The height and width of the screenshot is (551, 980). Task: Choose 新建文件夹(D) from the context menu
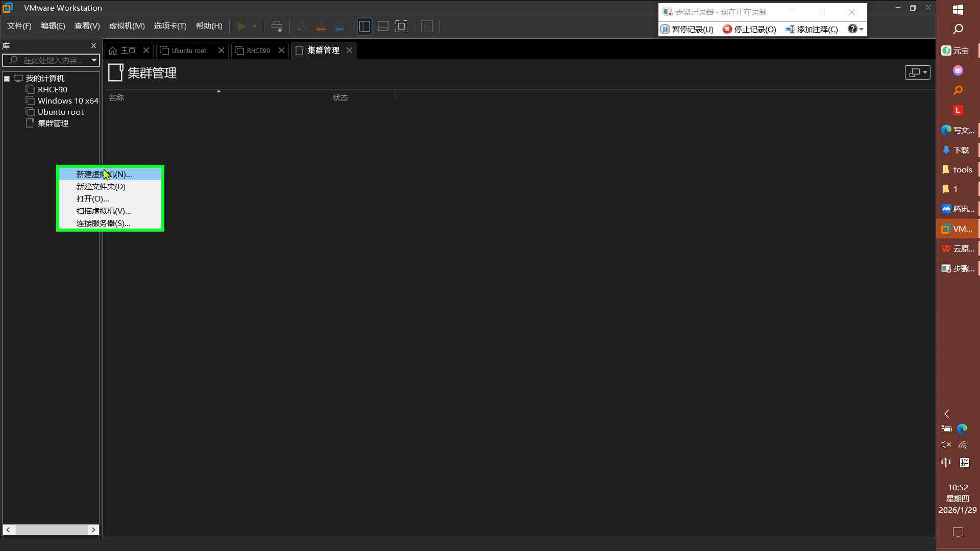pyautogui.click(x=101, y=186)
